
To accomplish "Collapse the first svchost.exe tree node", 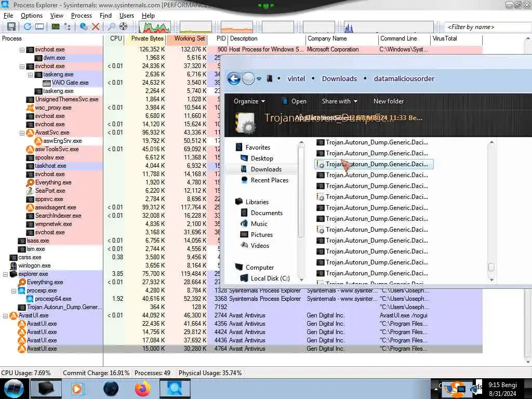I will [x=22, y=50].
